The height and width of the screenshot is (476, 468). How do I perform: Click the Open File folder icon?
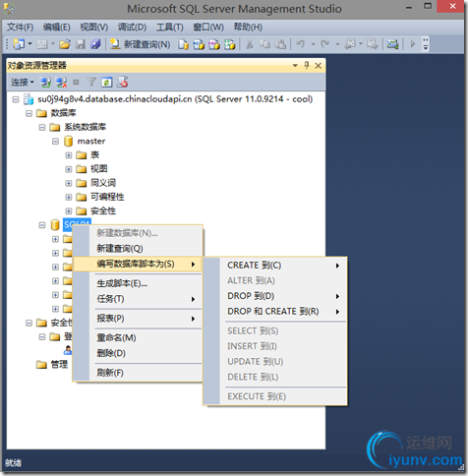pos(65,44)
